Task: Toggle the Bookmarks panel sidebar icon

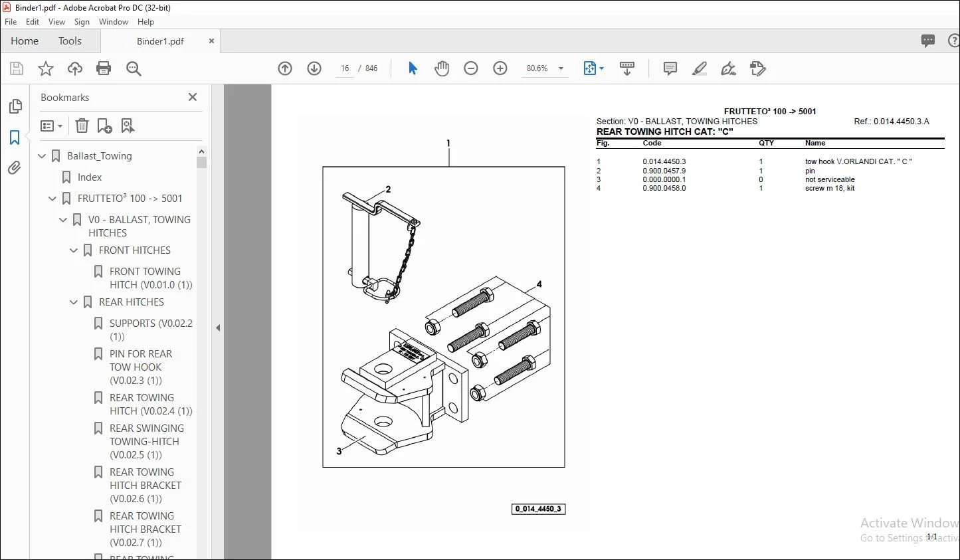Action: tap(15, 138)
